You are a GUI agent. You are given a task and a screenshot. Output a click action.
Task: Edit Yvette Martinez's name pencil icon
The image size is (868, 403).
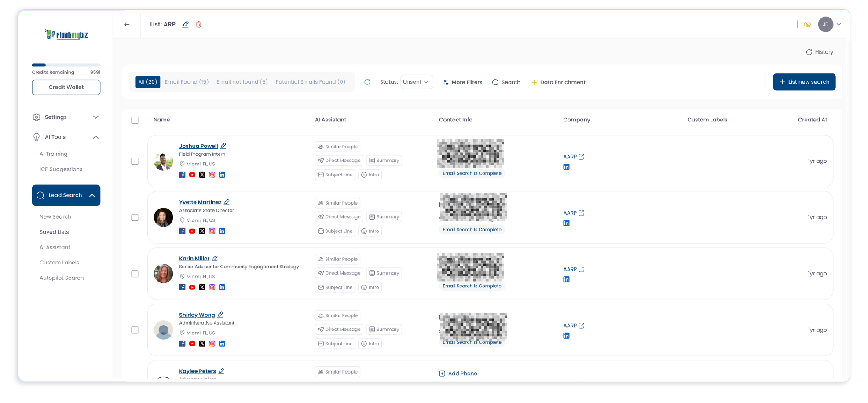pyautogui.click(x=227, y=202)
